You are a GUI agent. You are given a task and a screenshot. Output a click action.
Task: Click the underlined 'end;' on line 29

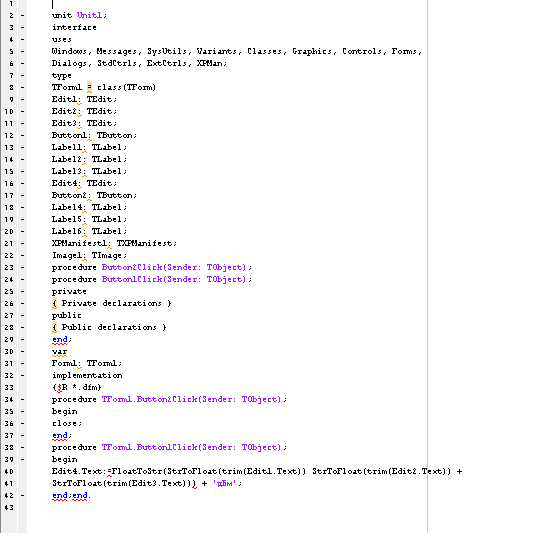tap(62, 340)
